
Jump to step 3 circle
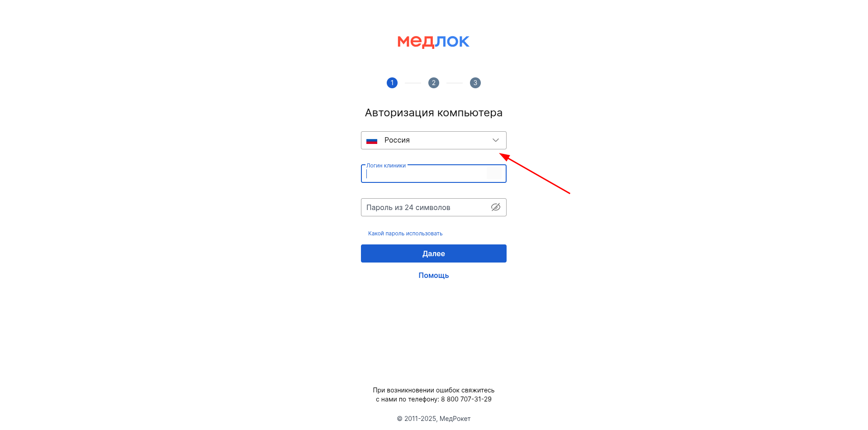tap(475, 83)
